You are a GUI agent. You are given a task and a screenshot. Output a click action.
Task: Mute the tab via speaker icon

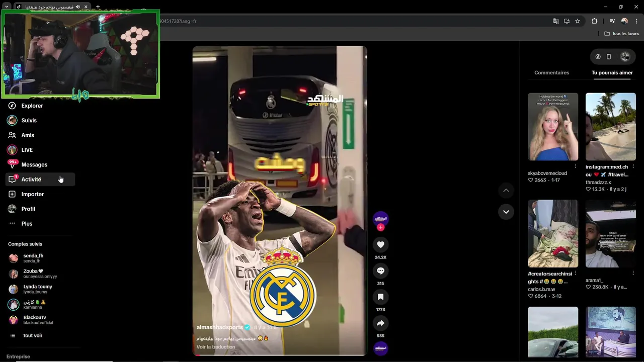pyautogui.click(x=78, y=7)
